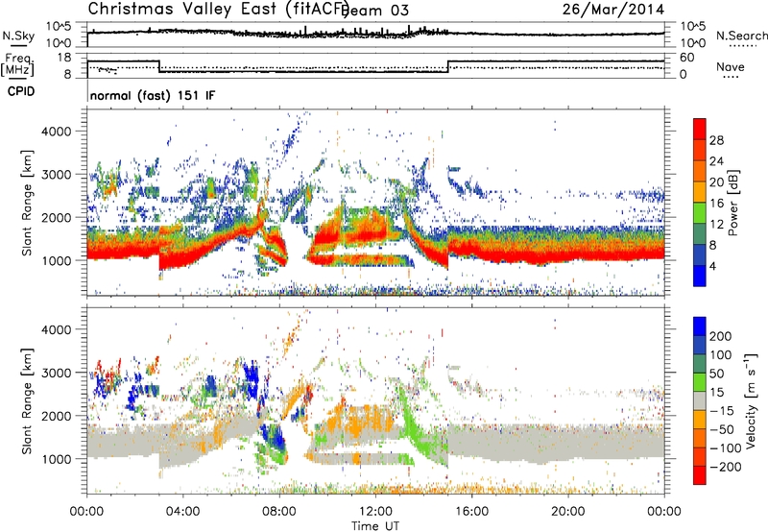This screenshot has height=532, width=768.
Task: Click the 'Nave' legend label
Action: click(x=731, y=66)
